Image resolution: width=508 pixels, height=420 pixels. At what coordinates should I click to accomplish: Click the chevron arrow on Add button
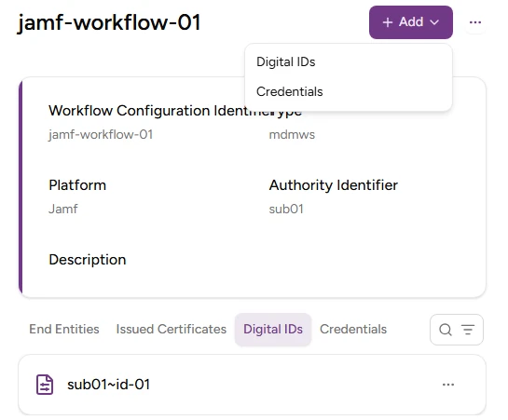coord(434,22)
